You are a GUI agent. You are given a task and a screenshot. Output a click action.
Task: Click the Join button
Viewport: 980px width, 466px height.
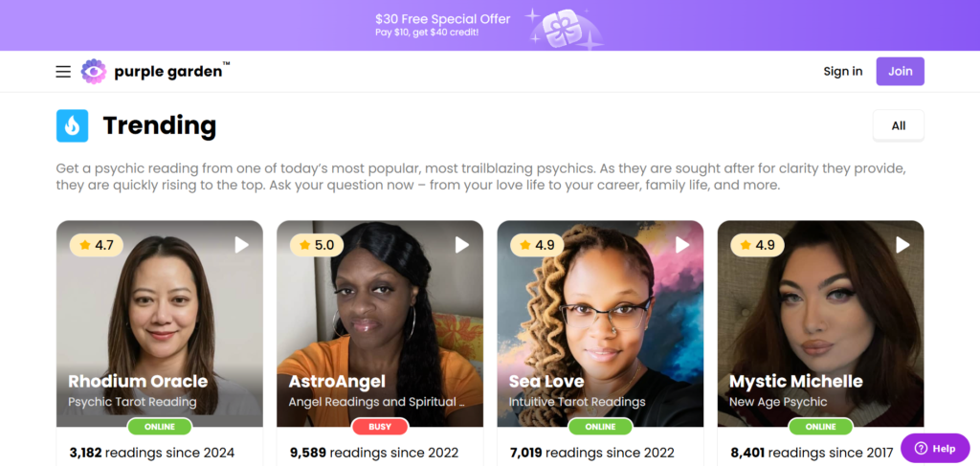(x=900, y=71)
